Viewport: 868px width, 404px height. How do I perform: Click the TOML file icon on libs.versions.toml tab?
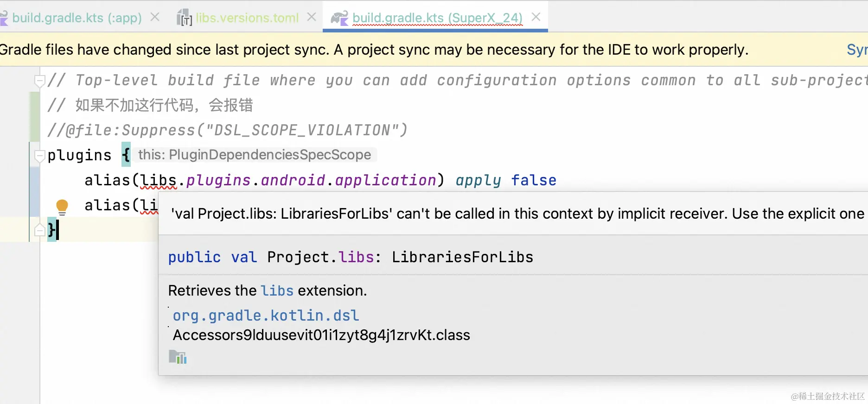(184, 18)
